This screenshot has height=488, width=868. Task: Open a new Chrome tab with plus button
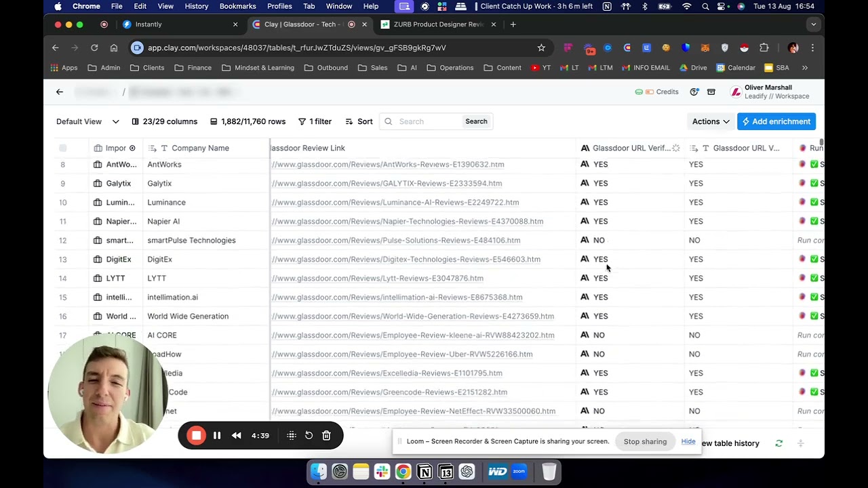pyautogui.click(x=513, y=24)
